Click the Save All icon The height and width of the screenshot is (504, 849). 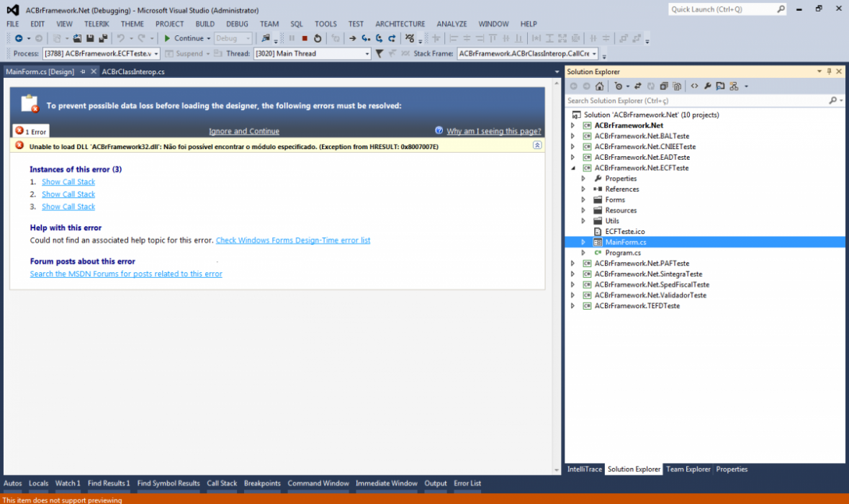tap(103, 38)
